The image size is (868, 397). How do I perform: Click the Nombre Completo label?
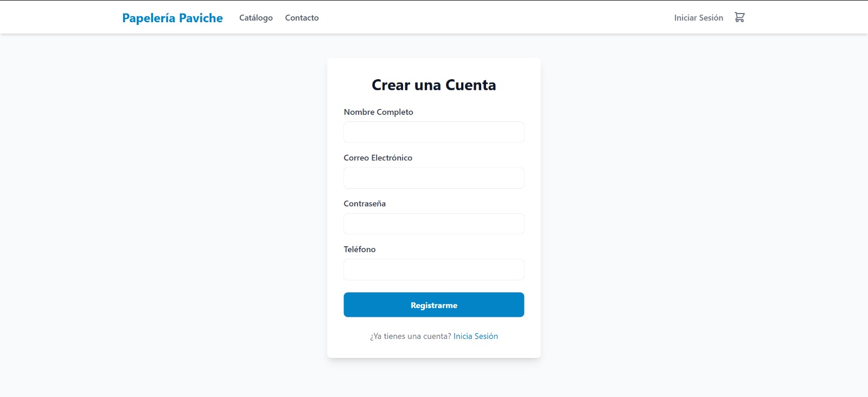point(379,112)
